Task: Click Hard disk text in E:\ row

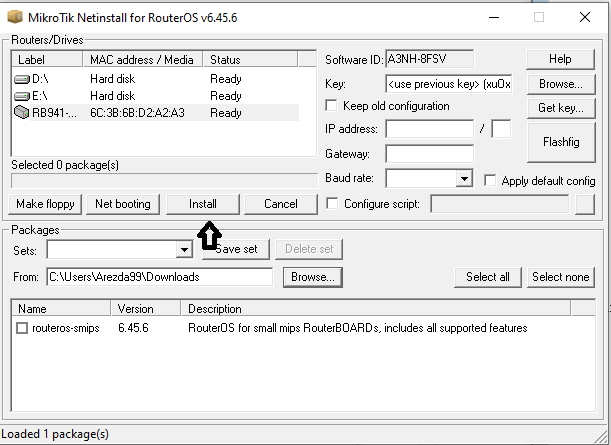Action: point(113,96)
